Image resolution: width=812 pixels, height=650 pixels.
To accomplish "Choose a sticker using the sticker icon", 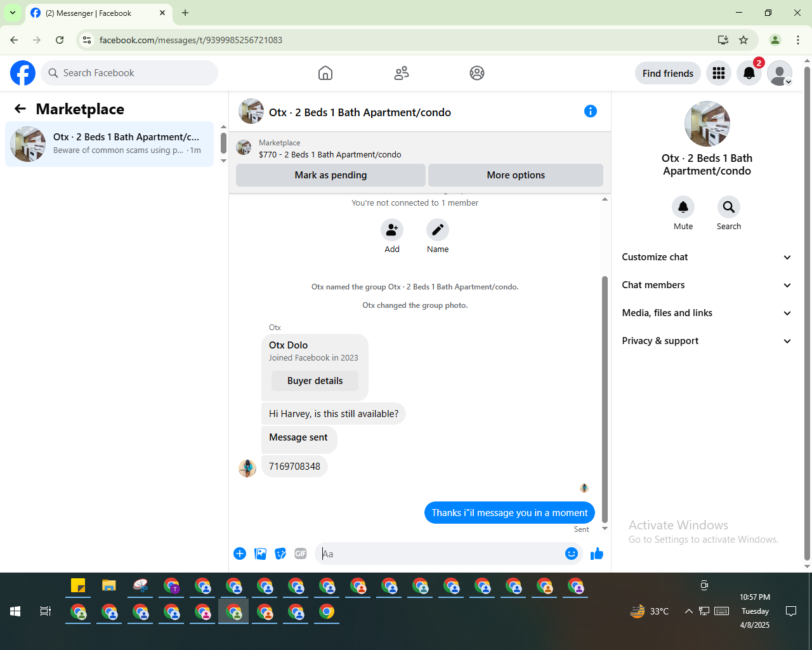I will coord(280,554).
